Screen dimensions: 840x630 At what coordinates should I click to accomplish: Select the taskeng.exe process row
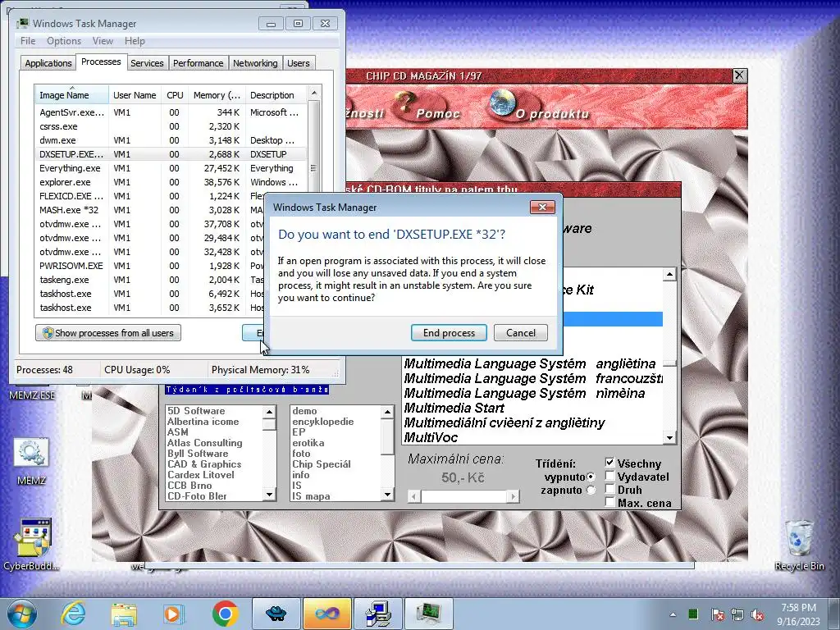click(x=149, y=280)
